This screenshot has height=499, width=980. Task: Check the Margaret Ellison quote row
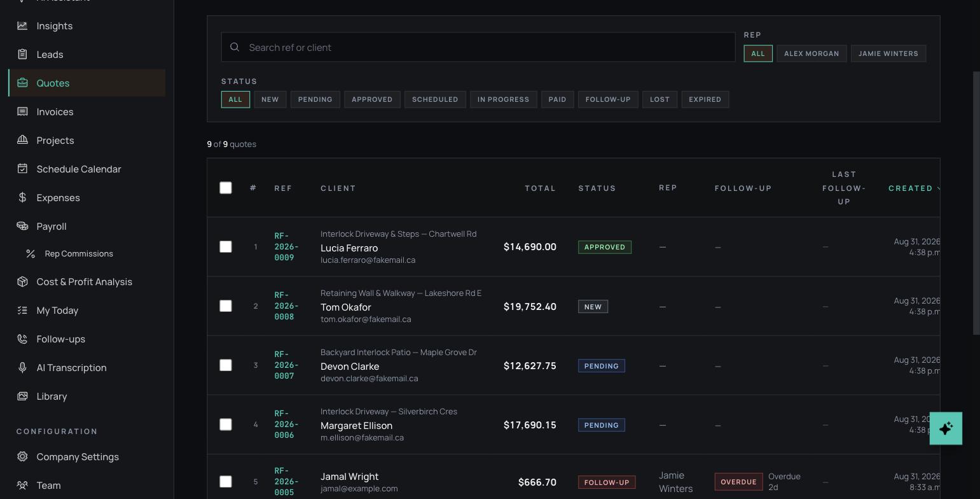226,425
